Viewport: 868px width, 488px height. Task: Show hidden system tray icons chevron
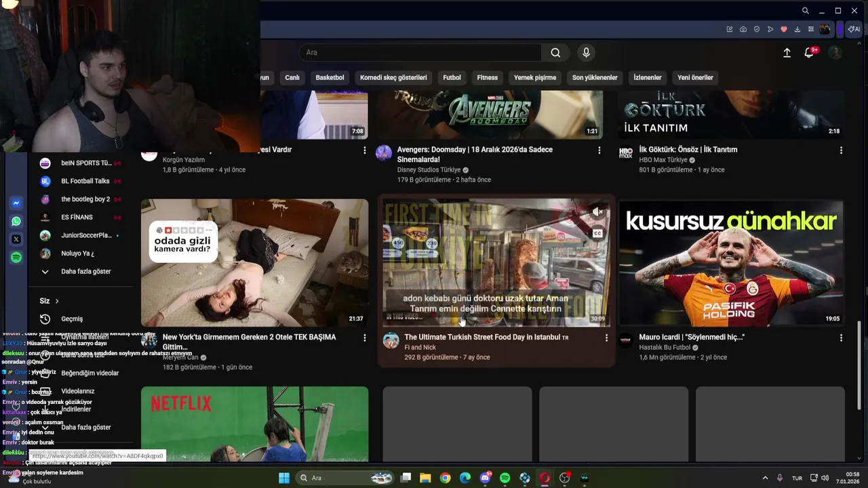point(765,478)
